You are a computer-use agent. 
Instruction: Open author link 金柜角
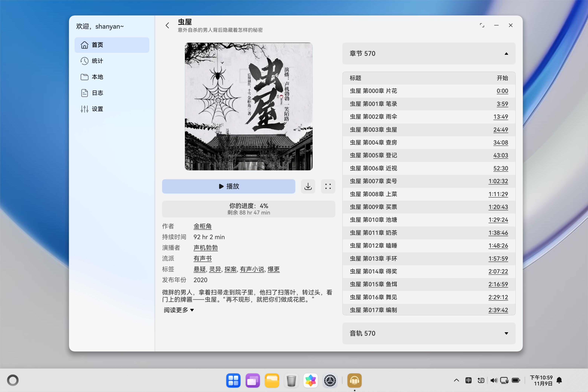pos(202,226)
